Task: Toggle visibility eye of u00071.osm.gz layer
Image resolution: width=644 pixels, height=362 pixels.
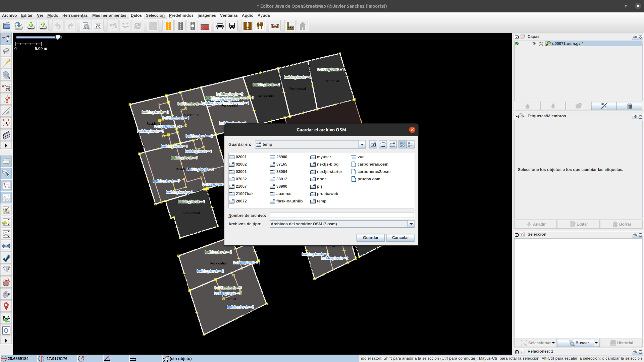Action: (534, 44)
